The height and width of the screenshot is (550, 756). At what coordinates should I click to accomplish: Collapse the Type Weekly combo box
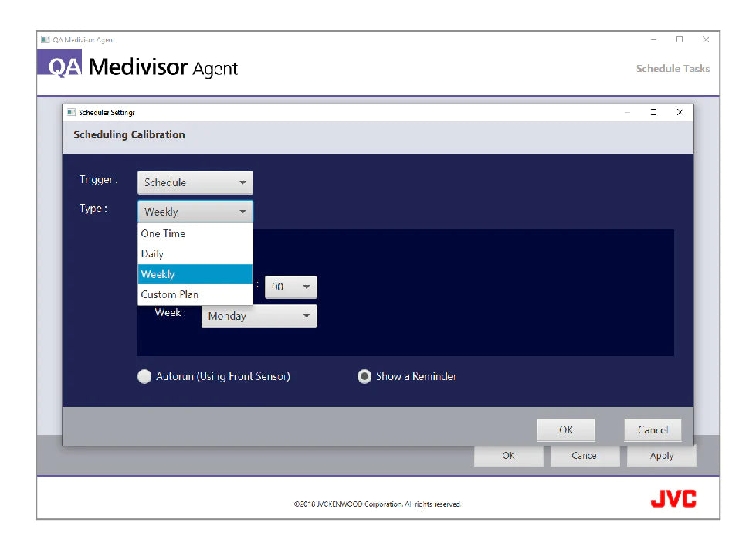point(195,212)
